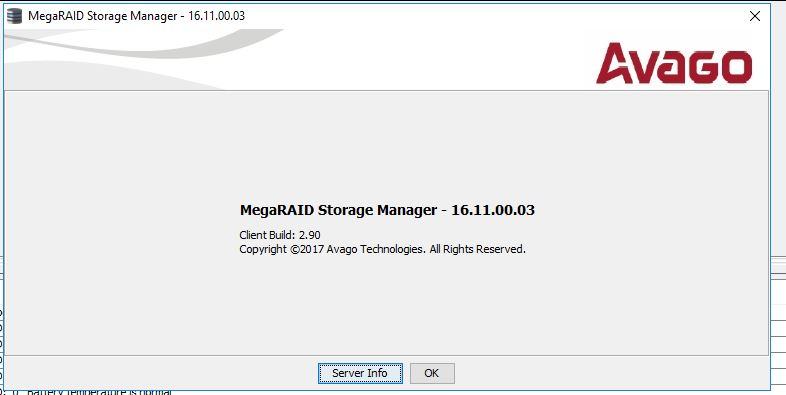Click the All Rights Reserved text
786x395 pixels.
point(478,249)
